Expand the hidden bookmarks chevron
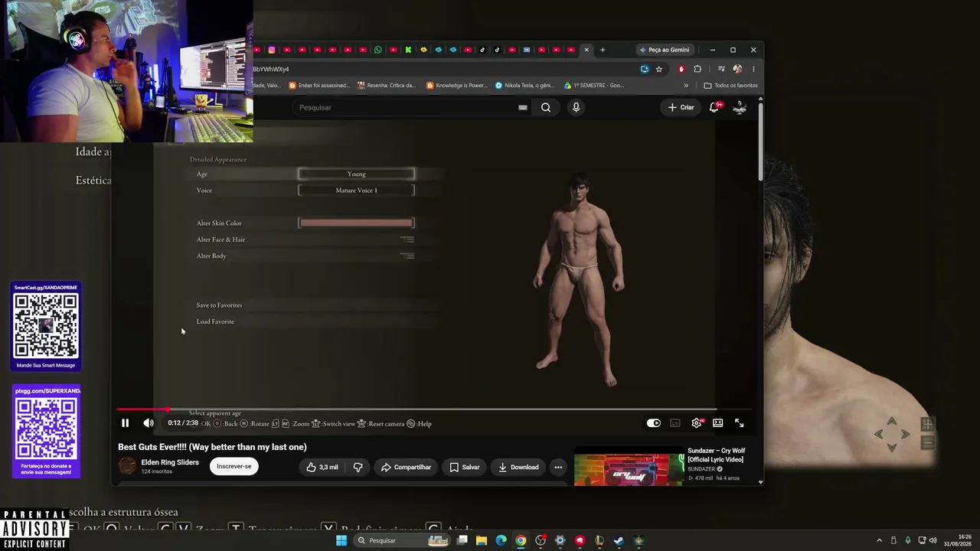The width and height of the screenshot is (980, 551). [686, 86]
